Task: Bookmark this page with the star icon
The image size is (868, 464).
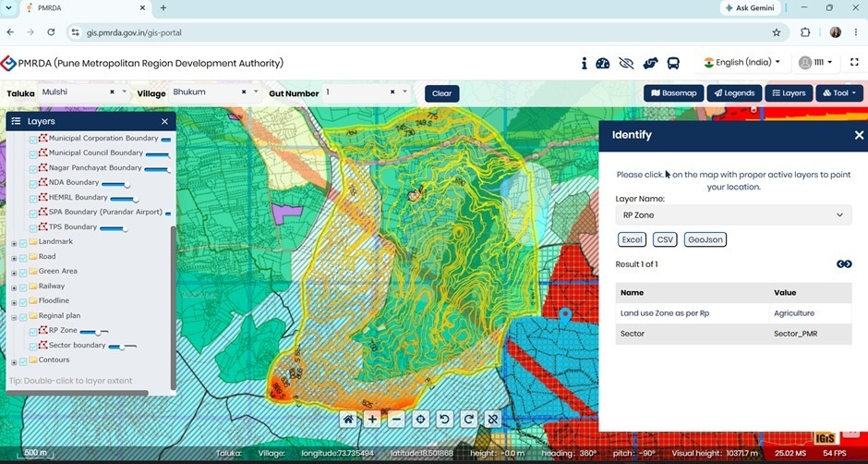Action: [776, 32]
